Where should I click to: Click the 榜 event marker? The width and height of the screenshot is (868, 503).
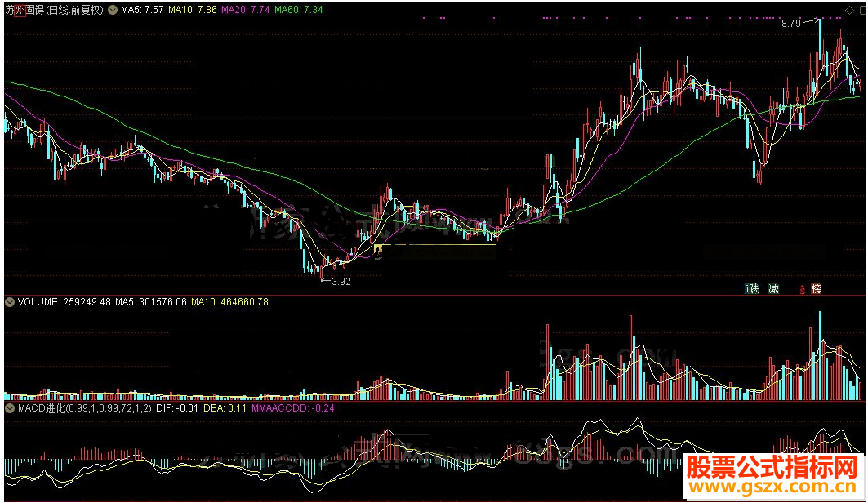tap(816, 288)
